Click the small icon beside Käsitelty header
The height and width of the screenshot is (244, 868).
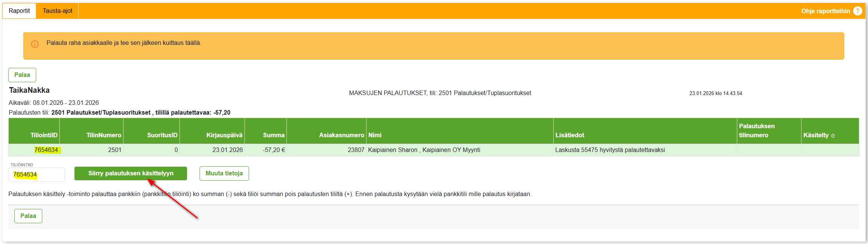[833, 136]
